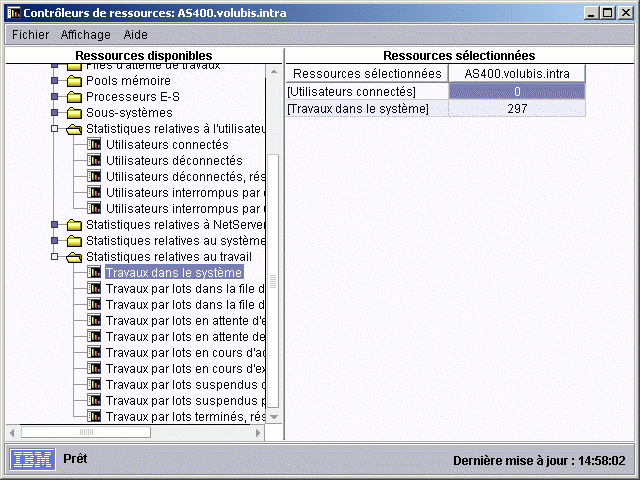
Task: Click the icon beside Travaux par lots en cours d'ex
Action: [94, 368]
